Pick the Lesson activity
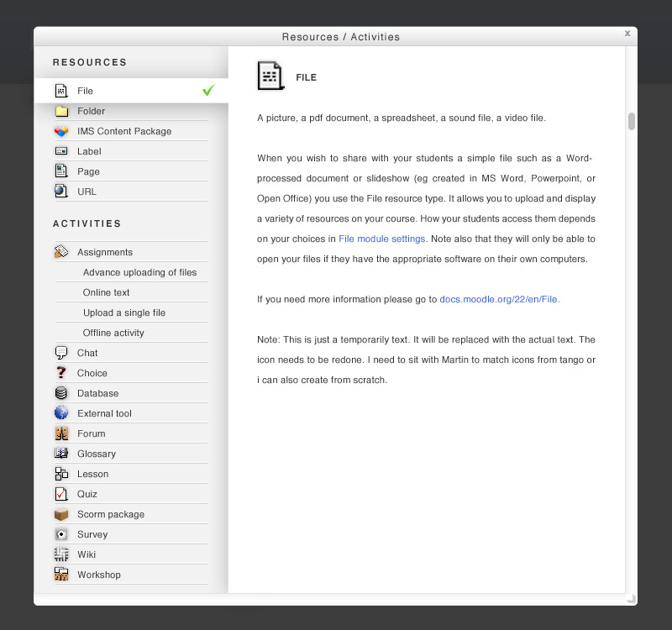This screenshot has height=630, width=672. point(131,474)
